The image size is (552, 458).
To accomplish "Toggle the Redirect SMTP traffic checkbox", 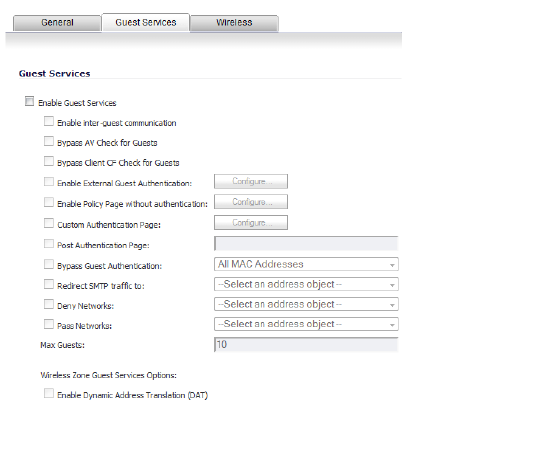I will (x=49, y=284).
